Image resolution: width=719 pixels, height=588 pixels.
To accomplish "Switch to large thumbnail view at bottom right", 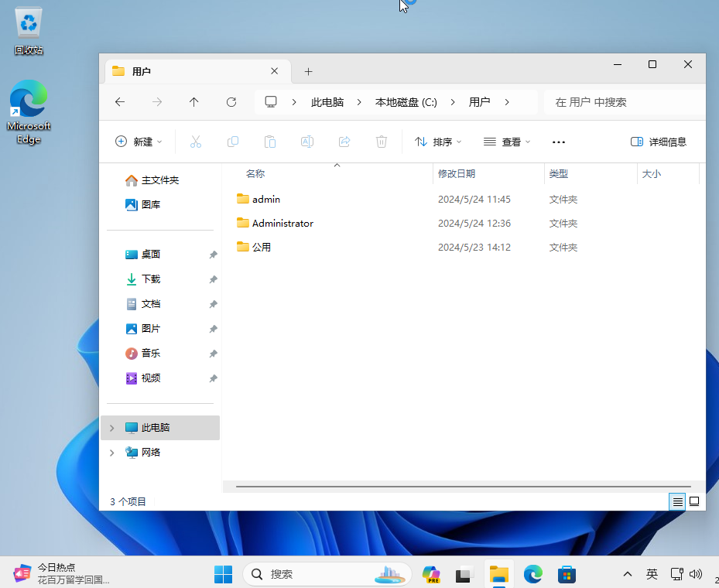I will coord(696,501).
